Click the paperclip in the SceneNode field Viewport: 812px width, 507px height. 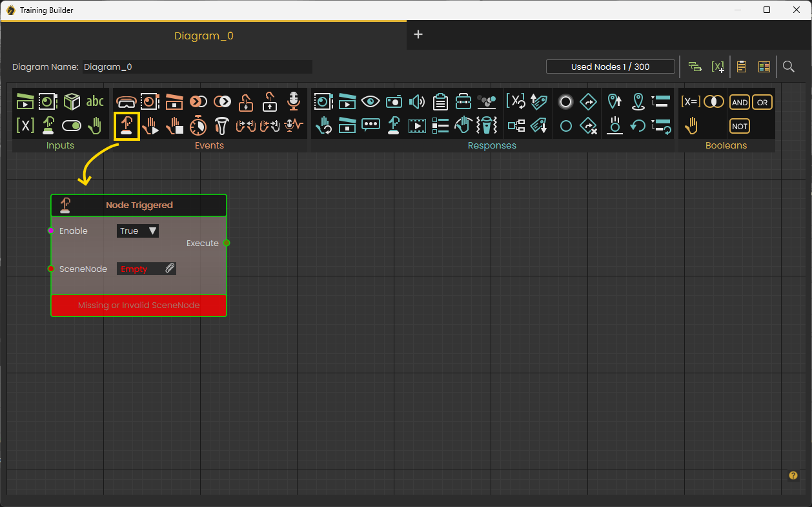[169, 269]
